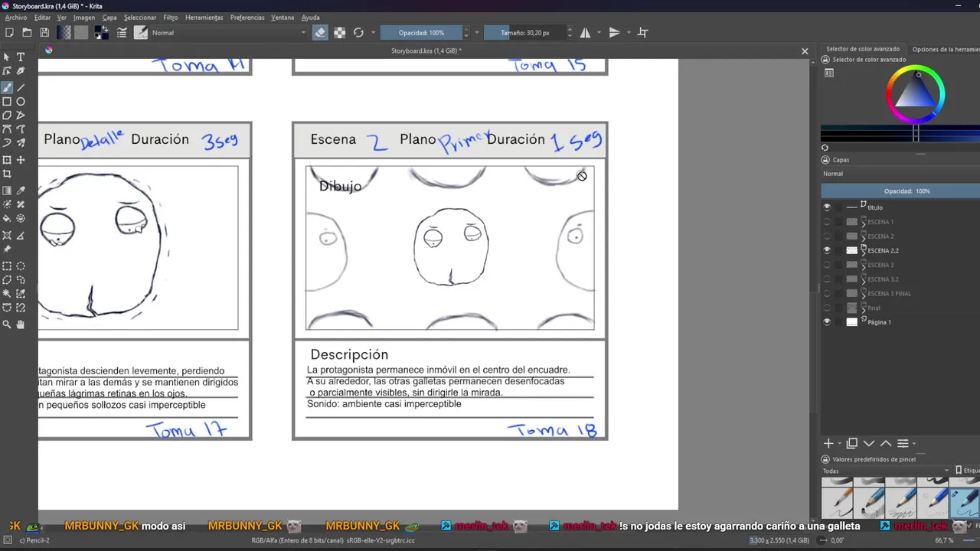Image resolution: width=980 pixels, height=551 pixels.
Task: Toggle vertical mirror tool
Action: coord(614,33)
